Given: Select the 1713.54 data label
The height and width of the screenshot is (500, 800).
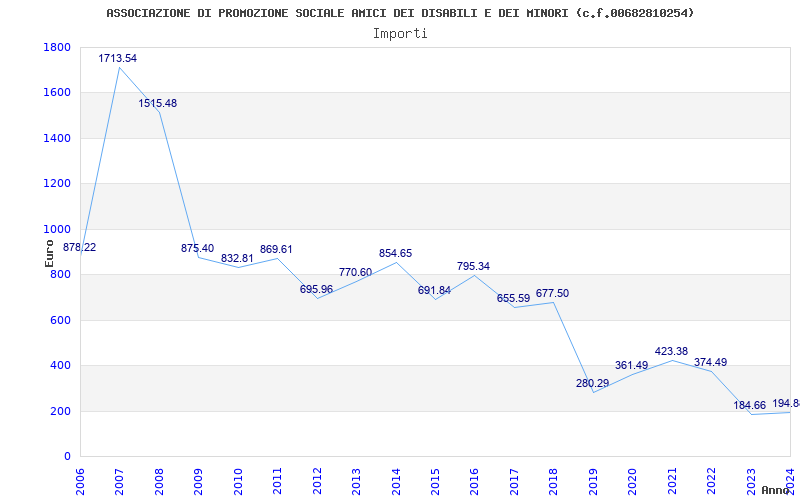Looking at the screenshot, I should [x=118, y=58].
